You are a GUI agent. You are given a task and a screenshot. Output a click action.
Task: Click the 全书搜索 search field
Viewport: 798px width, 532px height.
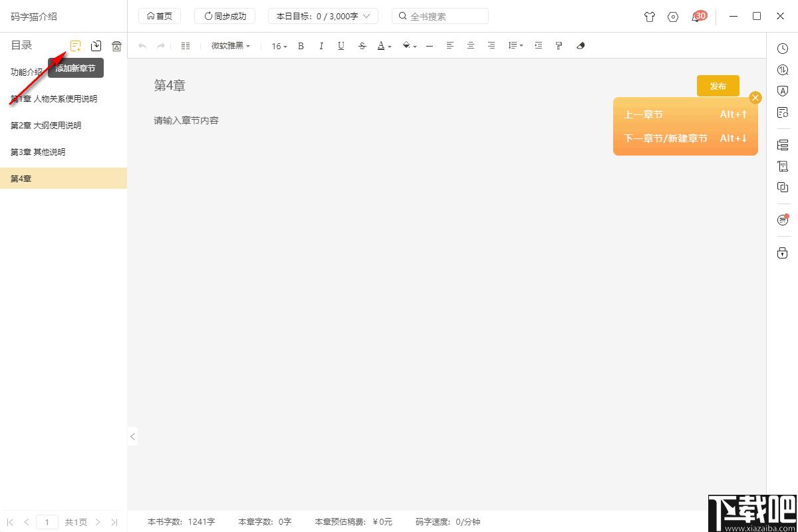click(x=440, y=16)
